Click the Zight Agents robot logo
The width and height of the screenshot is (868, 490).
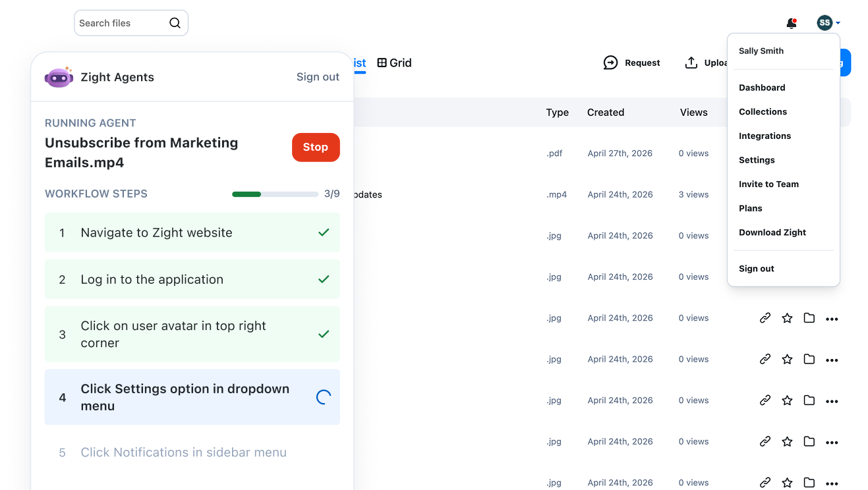(x=59, y=77)
